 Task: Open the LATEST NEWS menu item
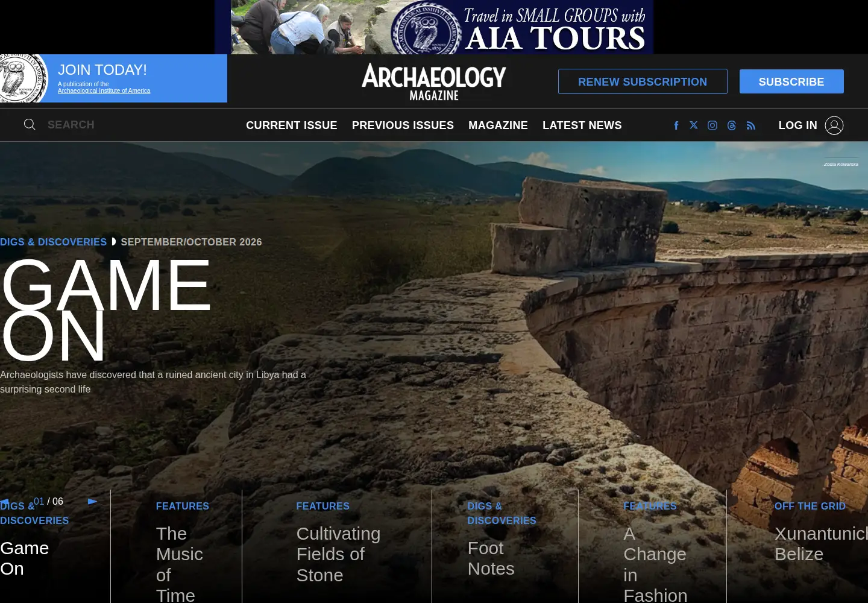point(582,125)
